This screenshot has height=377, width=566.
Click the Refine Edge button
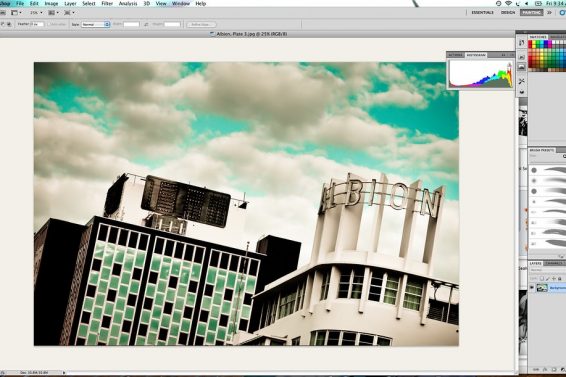pyautogui.click(x=201, y=24)
